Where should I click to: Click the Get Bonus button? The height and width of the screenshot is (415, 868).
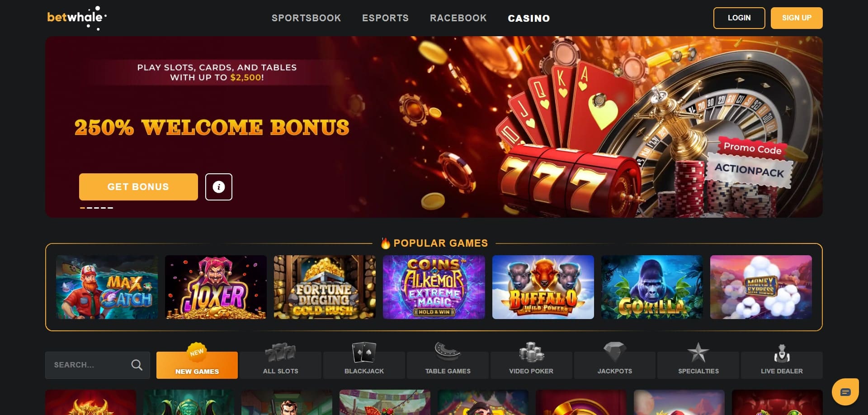(138, 186)
